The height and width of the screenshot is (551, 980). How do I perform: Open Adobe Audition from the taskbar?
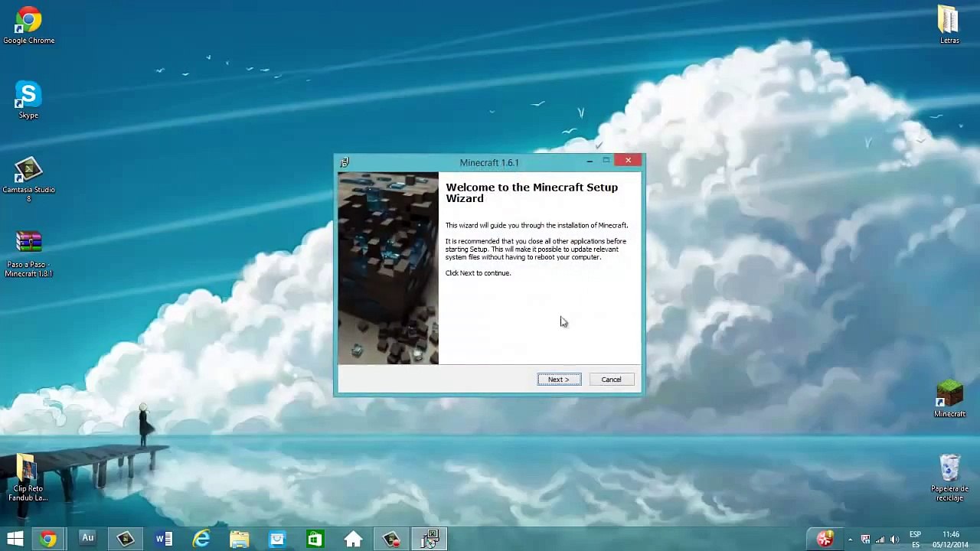87,539
